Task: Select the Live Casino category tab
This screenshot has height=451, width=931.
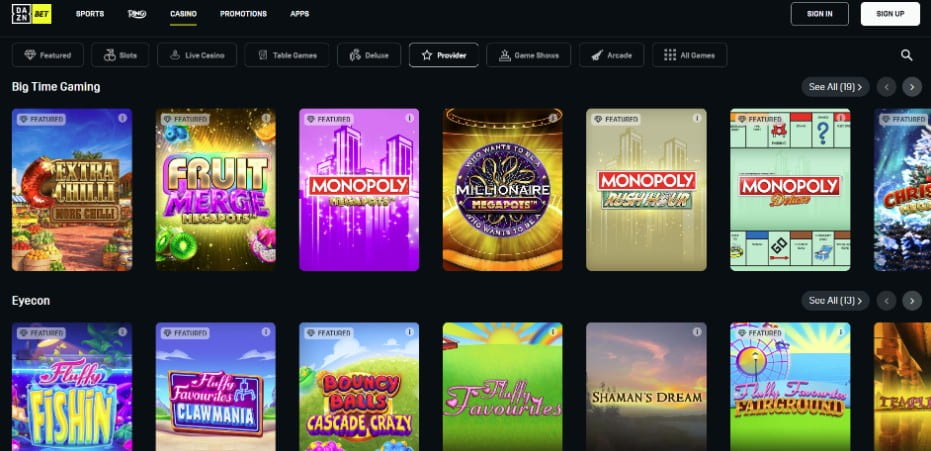Action: 197,55
